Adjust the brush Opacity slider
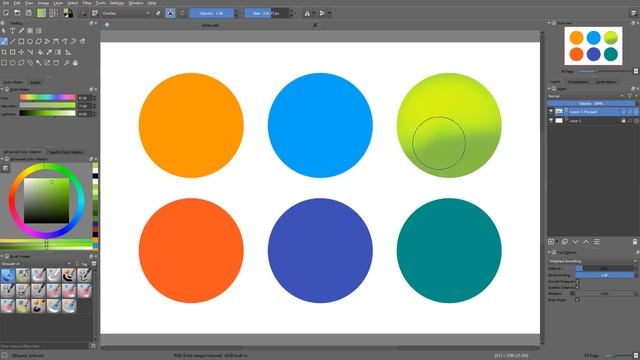640x360 pixels. [x=212, y=13]
